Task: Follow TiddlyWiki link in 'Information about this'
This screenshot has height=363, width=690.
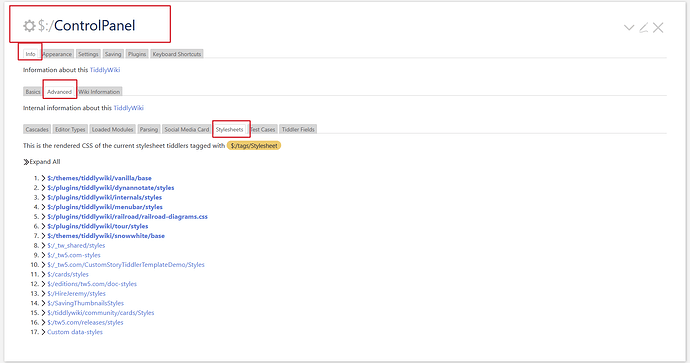Action: pyautogui.click(x=105, y=70)
